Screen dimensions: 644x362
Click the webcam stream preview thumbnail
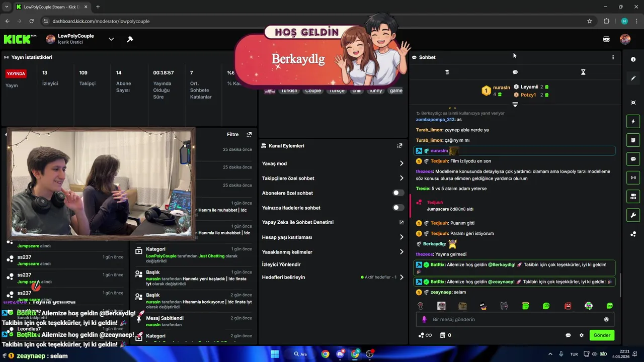101,184
